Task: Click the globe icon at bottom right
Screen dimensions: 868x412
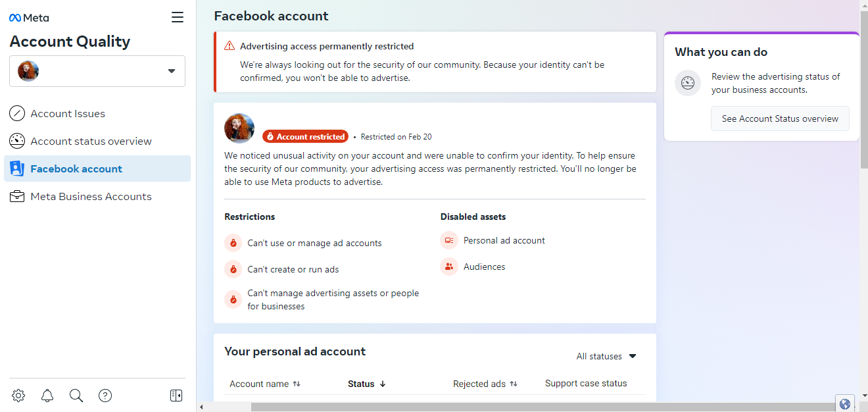Action: (845, 403)
